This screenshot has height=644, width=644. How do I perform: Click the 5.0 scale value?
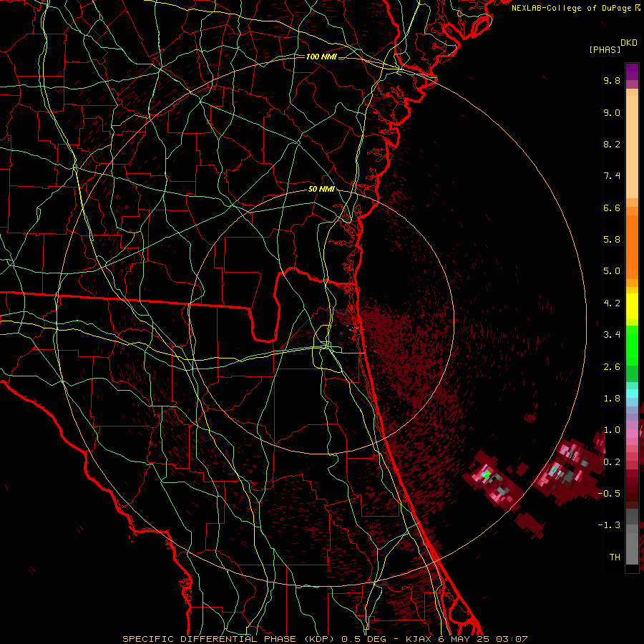pyautogui.click(x=612, y=271)
